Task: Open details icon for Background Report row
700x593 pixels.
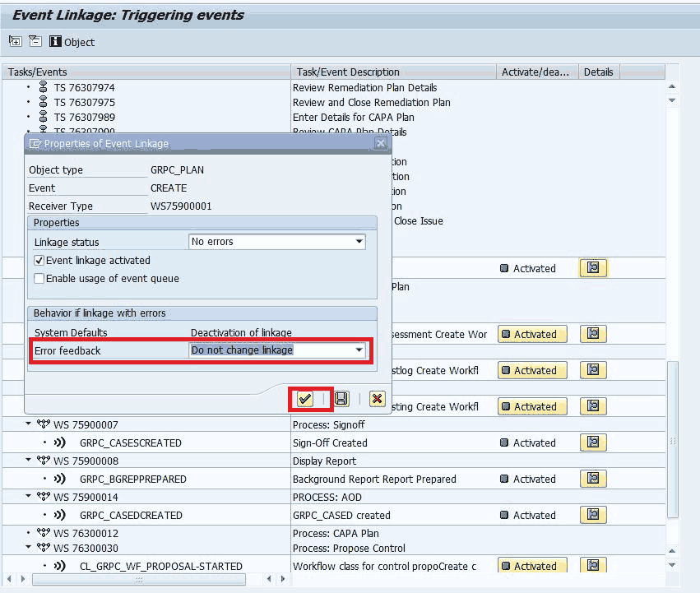Action: pos(593,479)
